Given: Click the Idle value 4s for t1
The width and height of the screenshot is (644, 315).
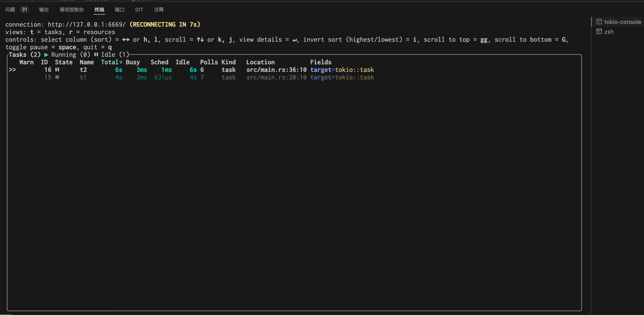Looking at the screenshot, I should [x=193, y=77].
